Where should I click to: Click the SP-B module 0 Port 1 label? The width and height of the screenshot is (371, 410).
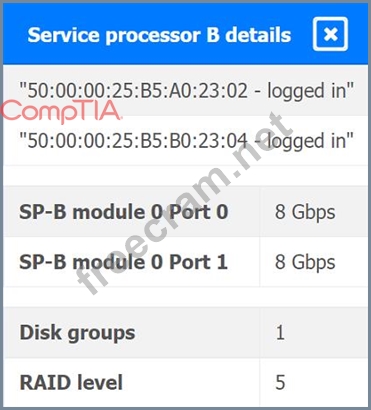click(x=124, y=262)
